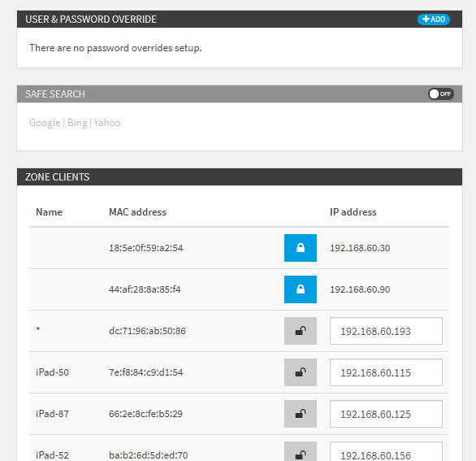Click the IP address column header
The image size is (476, 461).
click(x=353, y=212)
